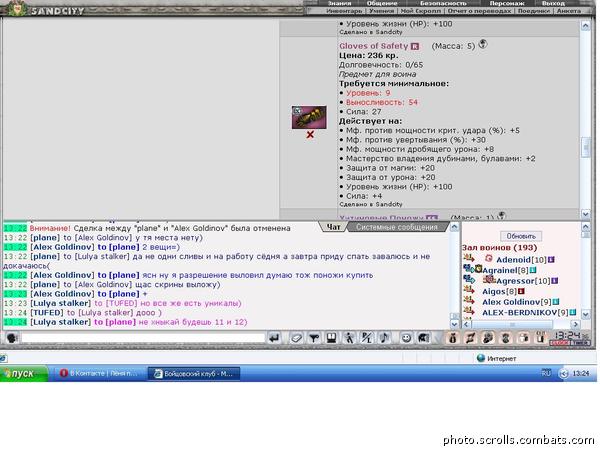Click the walking man icon in chat toolbar

pyautogui.click(x=349, y=338)
